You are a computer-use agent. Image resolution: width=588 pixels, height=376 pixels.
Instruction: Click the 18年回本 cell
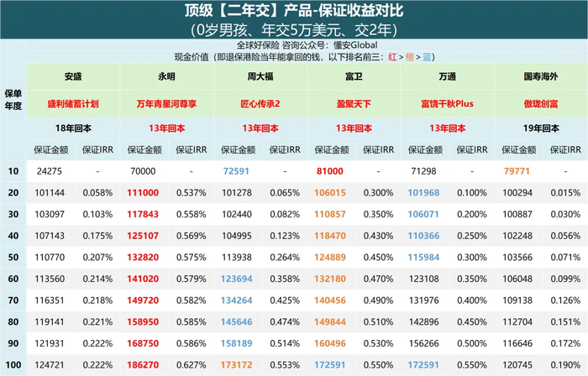(73, 128)
